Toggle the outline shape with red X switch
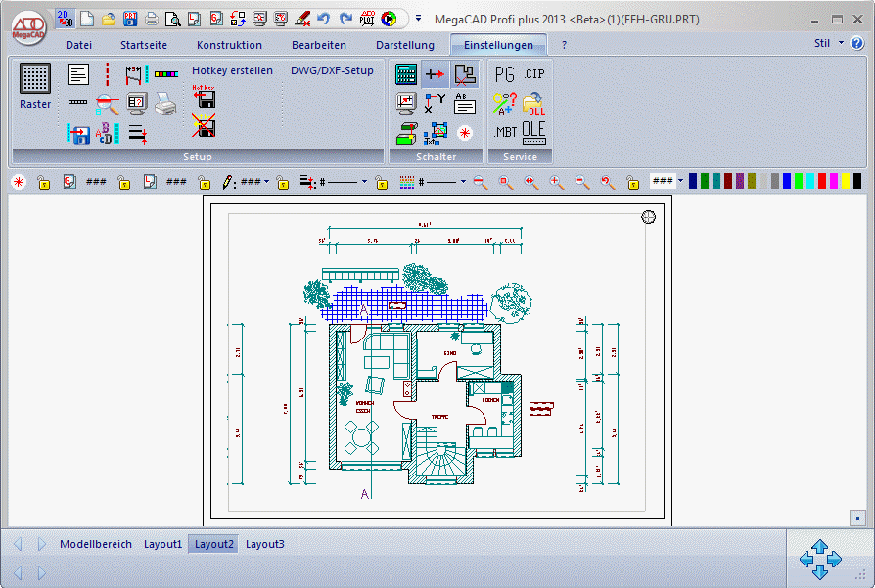The width and height of the screenshot is (875, 588). click(x=464, y=74)
